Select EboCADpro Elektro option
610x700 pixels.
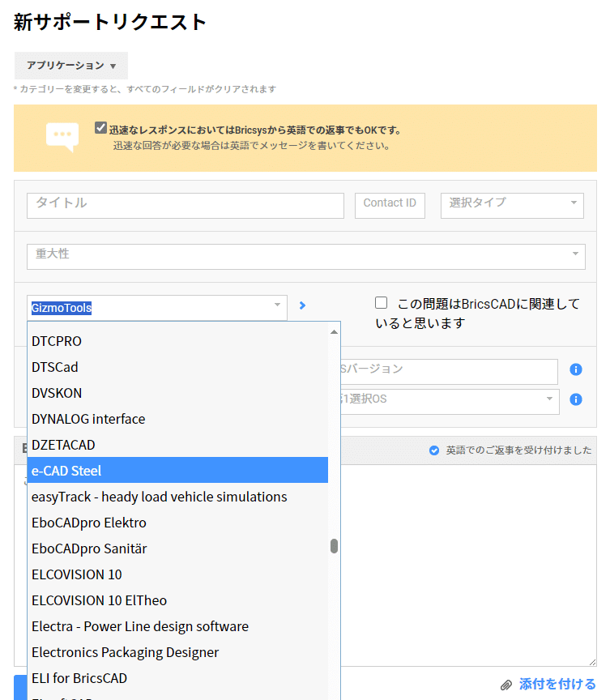click(x=177, y=523)
